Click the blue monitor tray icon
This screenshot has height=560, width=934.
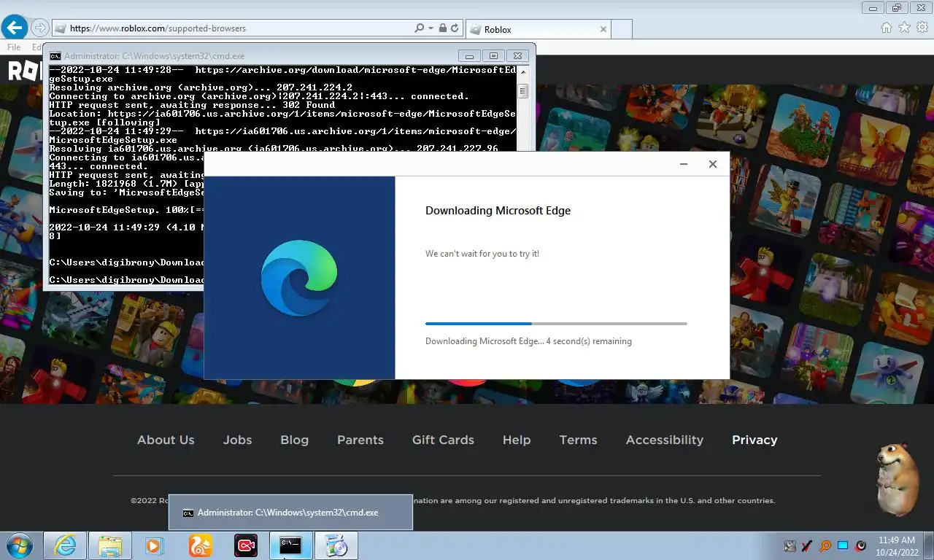(x=843, y=545)
